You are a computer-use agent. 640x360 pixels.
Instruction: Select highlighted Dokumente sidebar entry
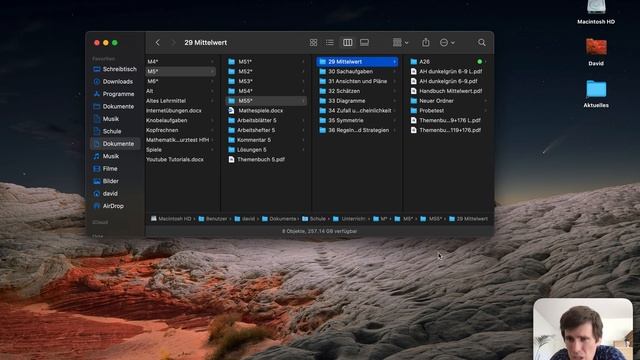[x=115, y=144]
